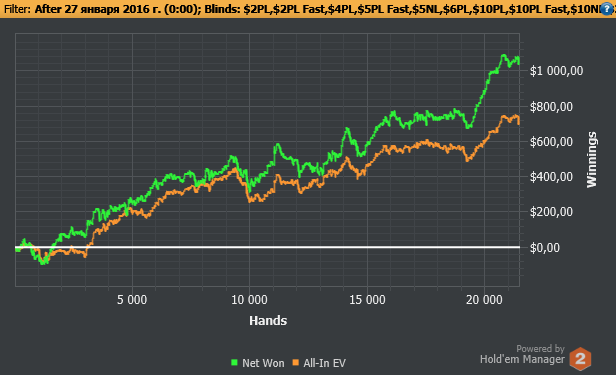
Task: Click the $200,00 axis value
Action: pos(551,212)
